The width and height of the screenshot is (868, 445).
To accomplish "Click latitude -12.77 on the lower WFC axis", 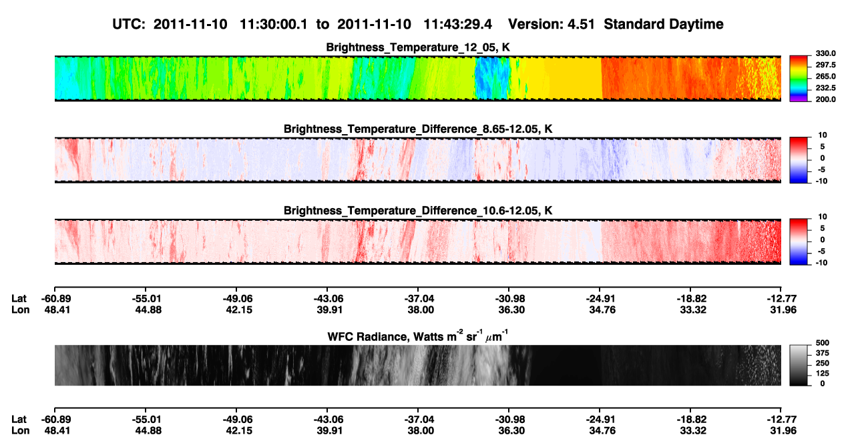I will [x=781, y=419].
